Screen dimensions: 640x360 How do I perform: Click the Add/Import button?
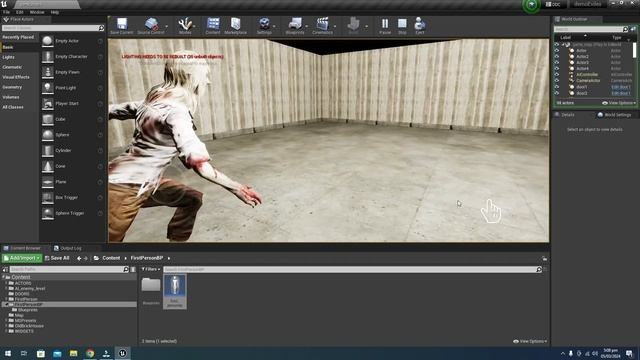click(x=22, y=258)
